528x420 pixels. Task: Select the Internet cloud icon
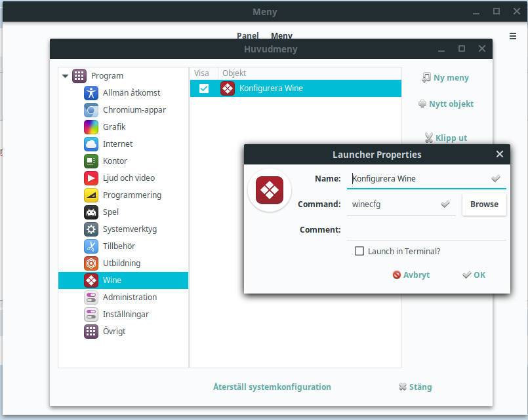pos(91,144)
